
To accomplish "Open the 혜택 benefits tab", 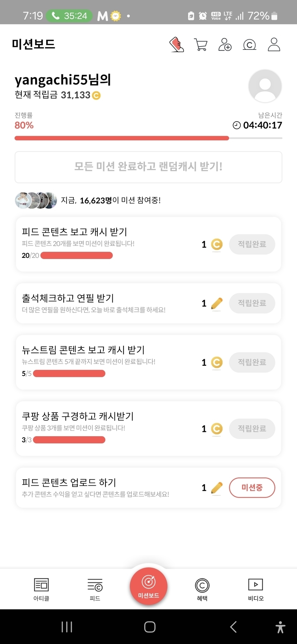I will [202, 589].
